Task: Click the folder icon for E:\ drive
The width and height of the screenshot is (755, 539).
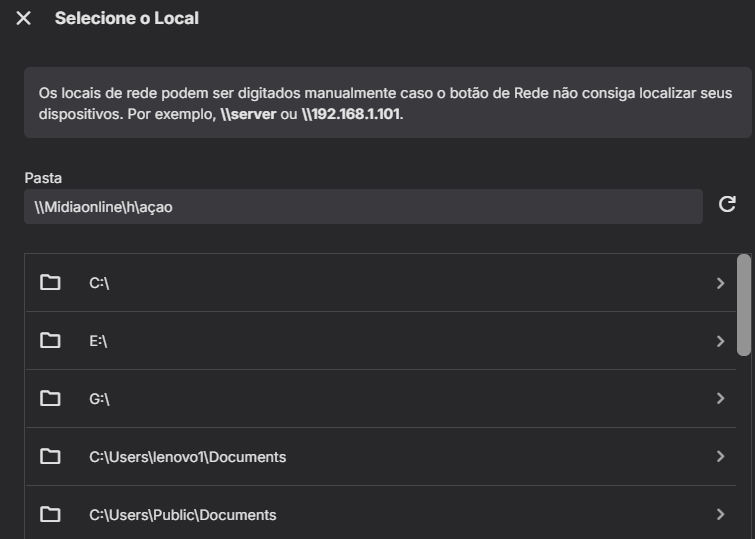Action: tap(50, 341)
